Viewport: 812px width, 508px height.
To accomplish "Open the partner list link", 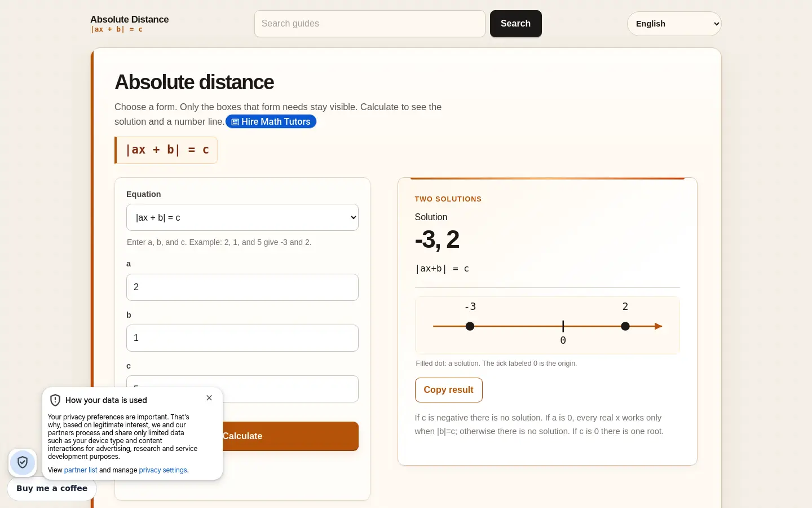I will [81, 470].
